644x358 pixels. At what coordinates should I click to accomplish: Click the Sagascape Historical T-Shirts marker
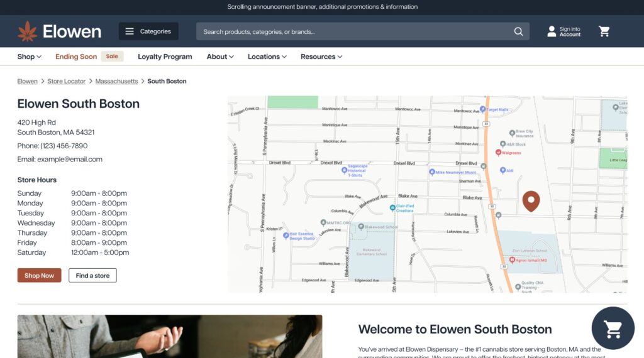(344, 170)
